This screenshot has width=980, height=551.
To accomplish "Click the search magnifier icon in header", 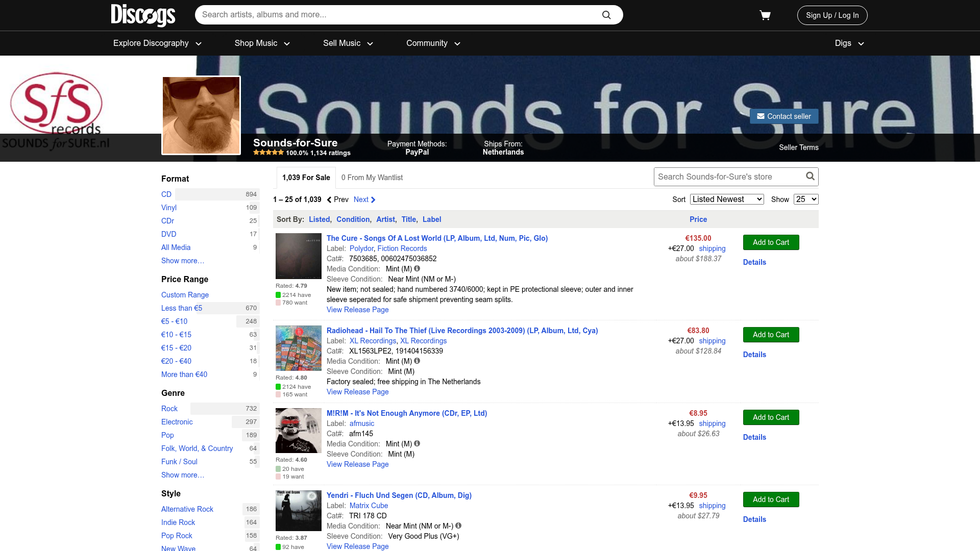I will click(x=606, y=15).
